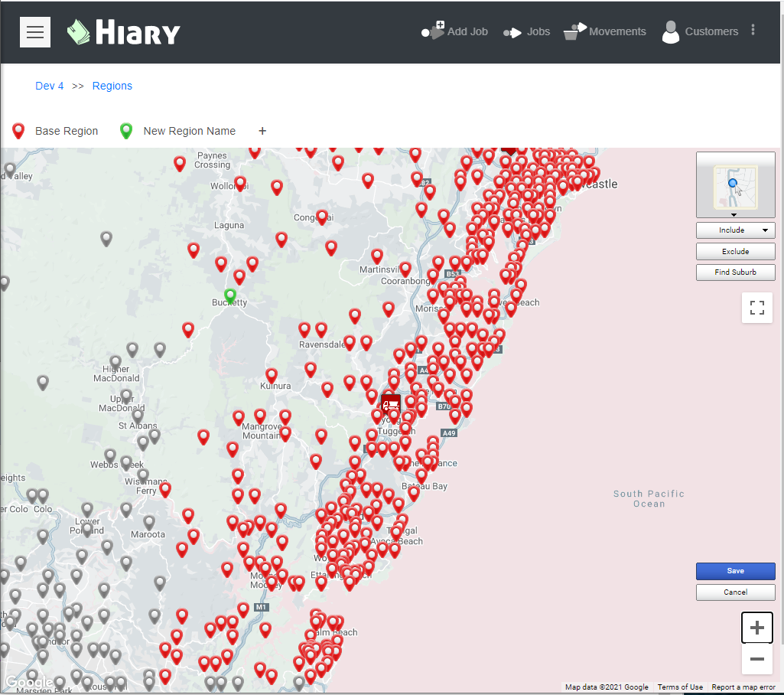Click the Add Job icon
The image size is (784, 695).
[433, 31]
